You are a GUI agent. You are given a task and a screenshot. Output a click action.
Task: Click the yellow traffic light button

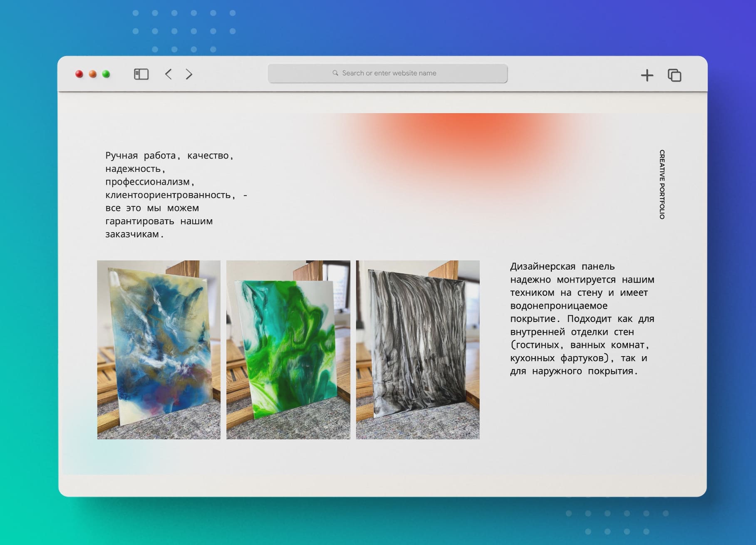pyautogui.click(x=92, y=73)
